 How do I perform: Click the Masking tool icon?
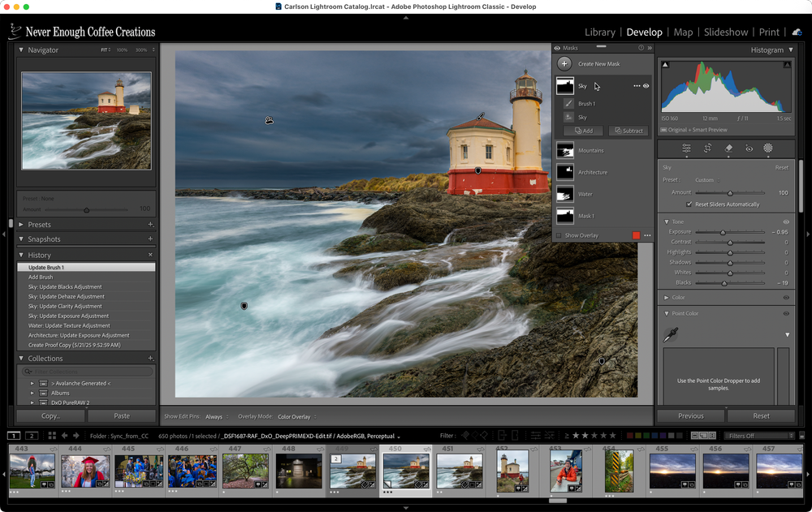tap(768, 148)
